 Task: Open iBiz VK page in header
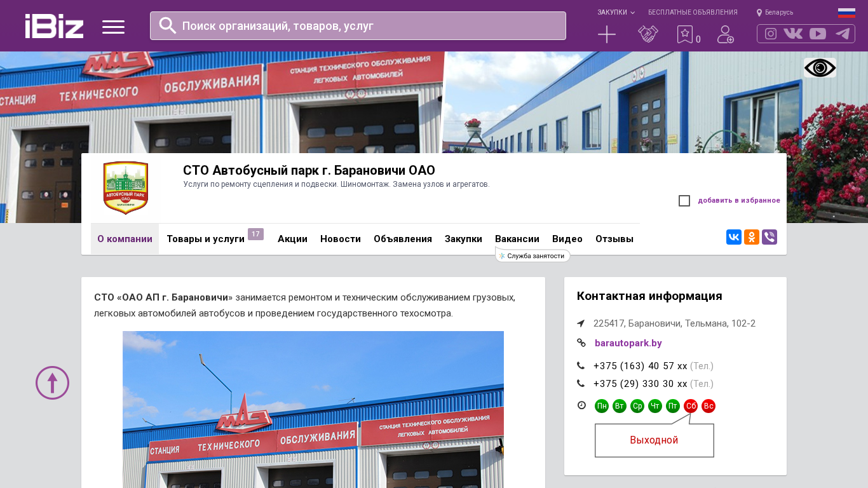(x=793, y=34)
